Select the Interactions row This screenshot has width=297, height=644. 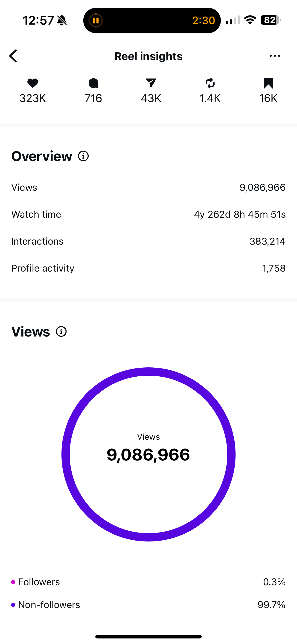[x=148, y=241]
